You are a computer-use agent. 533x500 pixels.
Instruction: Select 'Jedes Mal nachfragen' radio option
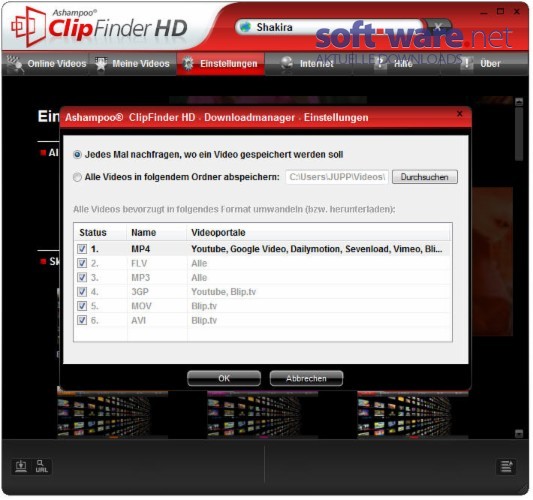pos(77,155)
